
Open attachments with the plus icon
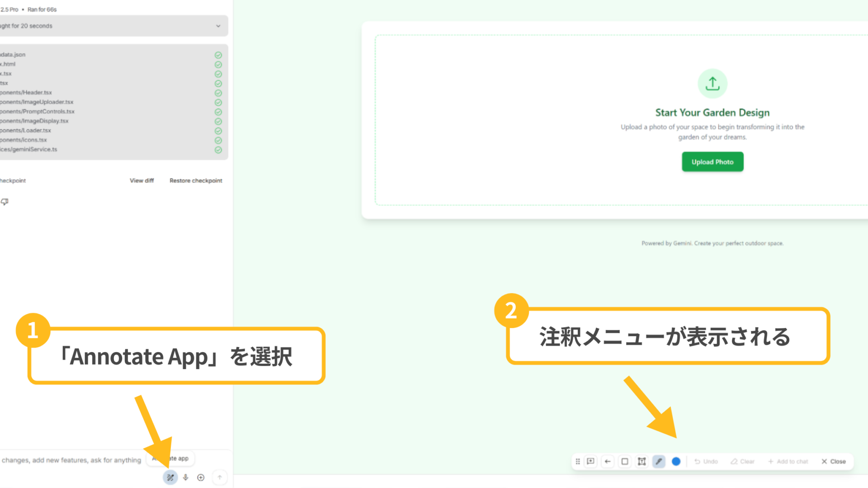tap(201, 477)
